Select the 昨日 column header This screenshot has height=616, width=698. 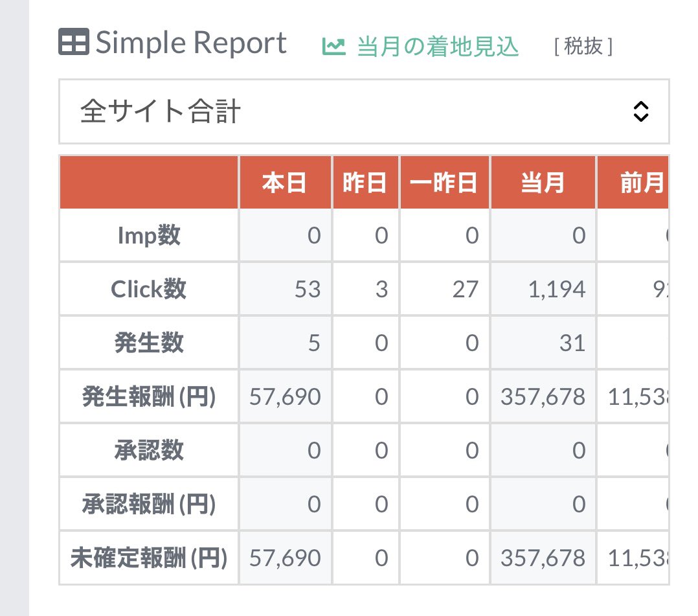(x=365, y=183)
